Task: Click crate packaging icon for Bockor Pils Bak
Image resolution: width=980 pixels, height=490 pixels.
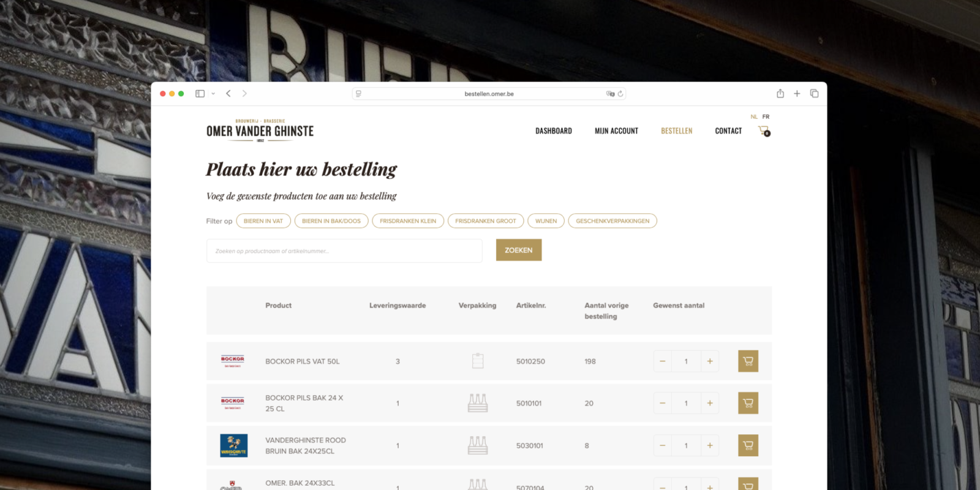Action: click(478, 403)
